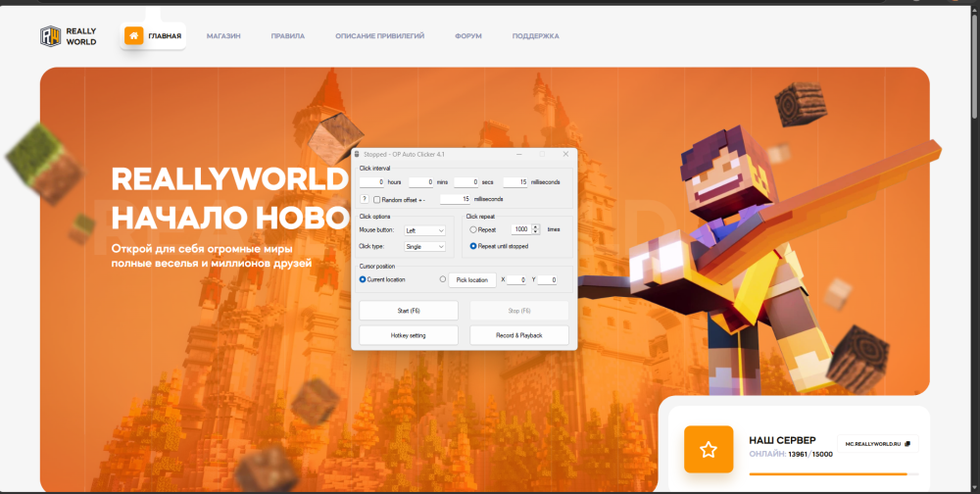The width and height of the screenshot is (980, 494).
Task: Copy server address MC.REALLYWORLD.RU with copy icon
Action: click(x=907, y=443)
